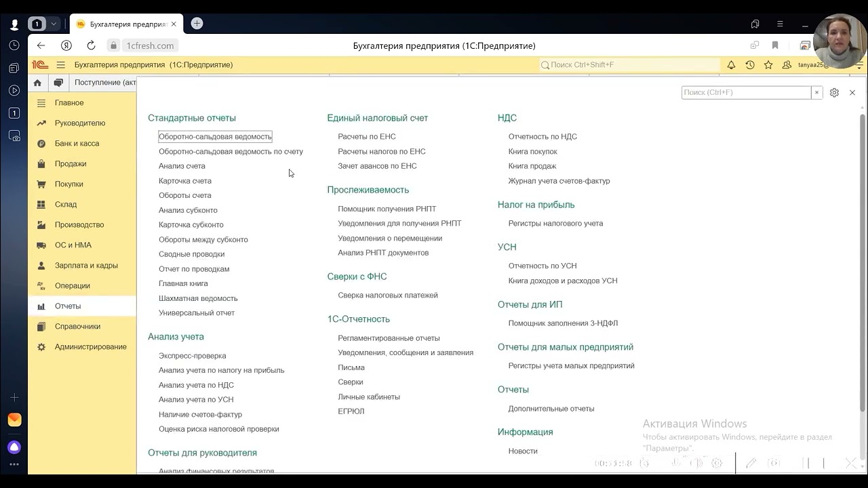Open the Yandex mail icon in sidebar
This screenshot has height=488, width=868.
[x=14, y=420]
